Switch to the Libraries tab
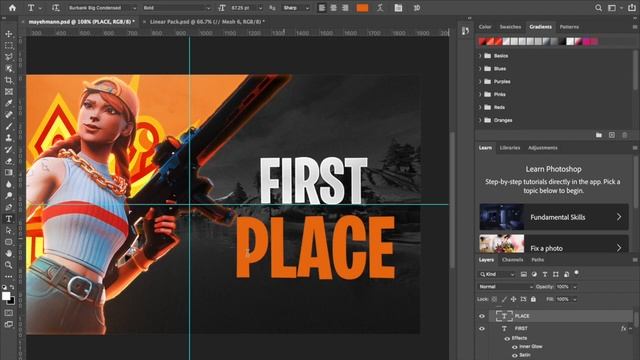Screen dimensions: 640x360 click(x=510, y=148)
